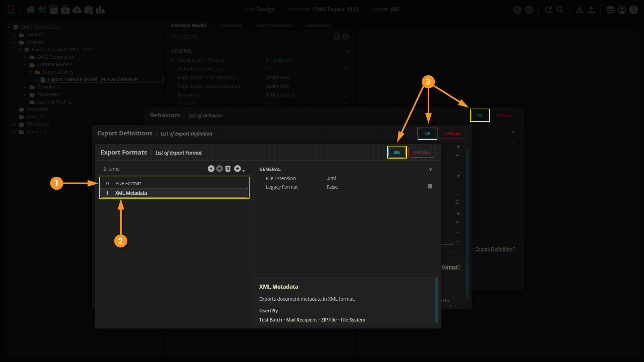Image resolution: width=644 pixels, height=362 pixels.
Task: Open the help question mark icon
Action: [x=634, y=10]
